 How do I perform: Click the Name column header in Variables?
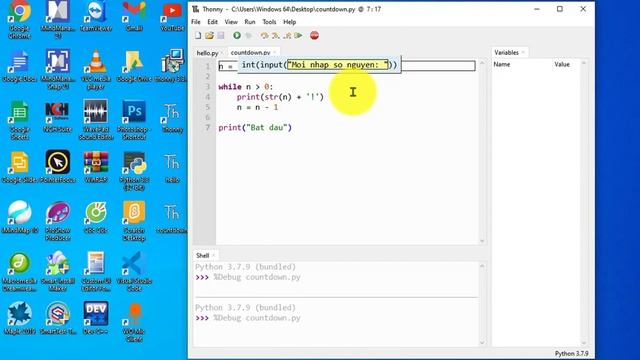pyautogui.click(x=502, y=64)
